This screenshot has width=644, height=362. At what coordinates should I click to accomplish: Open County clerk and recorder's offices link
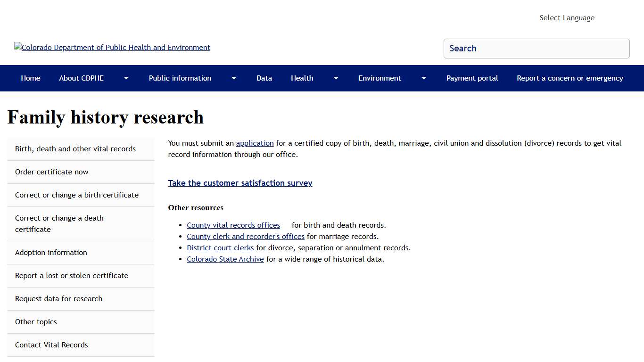tap(245, 236)
